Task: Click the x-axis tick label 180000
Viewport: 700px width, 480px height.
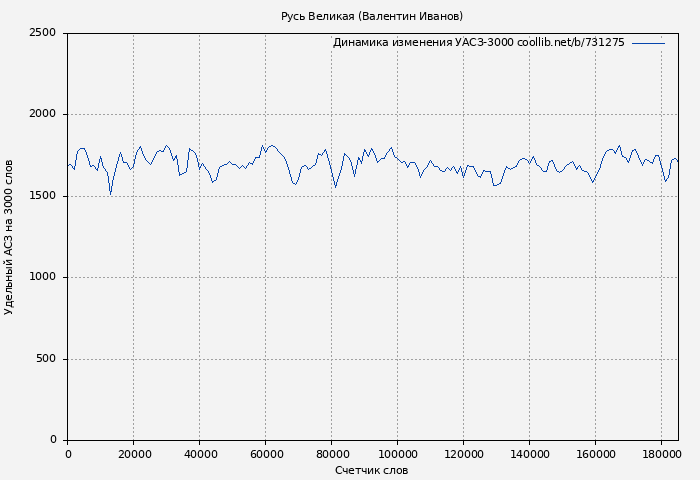Action: [x=661, y=454]
